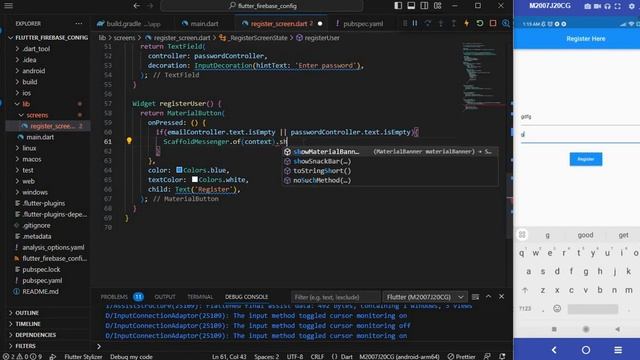This screenshot has width=640, height=360.
Task: Click CRLF line ending status
Action: click(317, 356)
